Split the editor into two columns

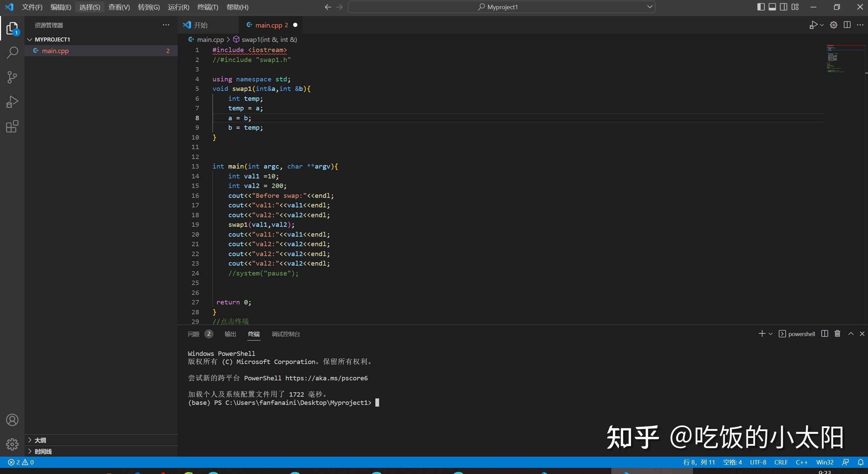tap(847, 25)
